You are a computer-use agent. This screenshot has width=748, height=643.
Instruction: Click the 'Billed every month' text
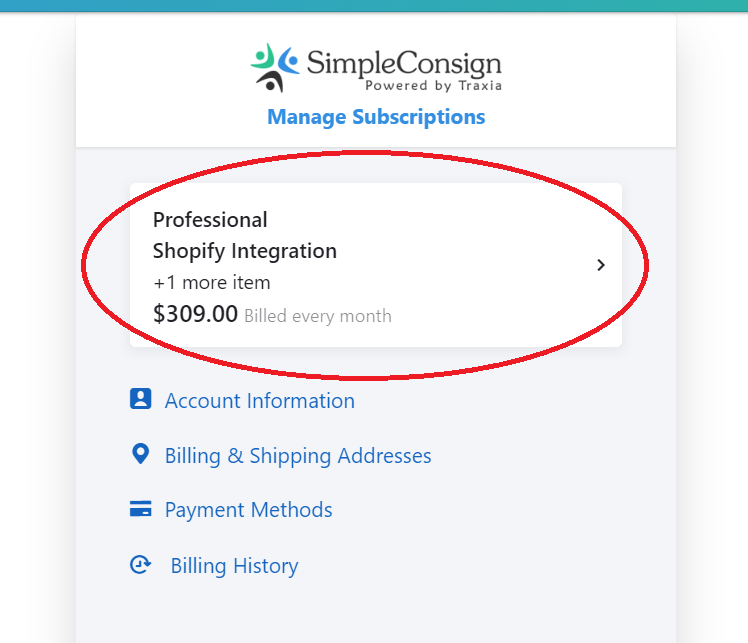tap(318, 316)
